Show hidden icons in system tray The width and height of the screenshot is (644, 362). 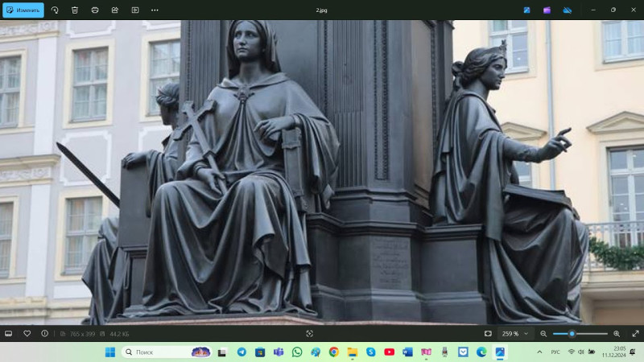point(539,352)
